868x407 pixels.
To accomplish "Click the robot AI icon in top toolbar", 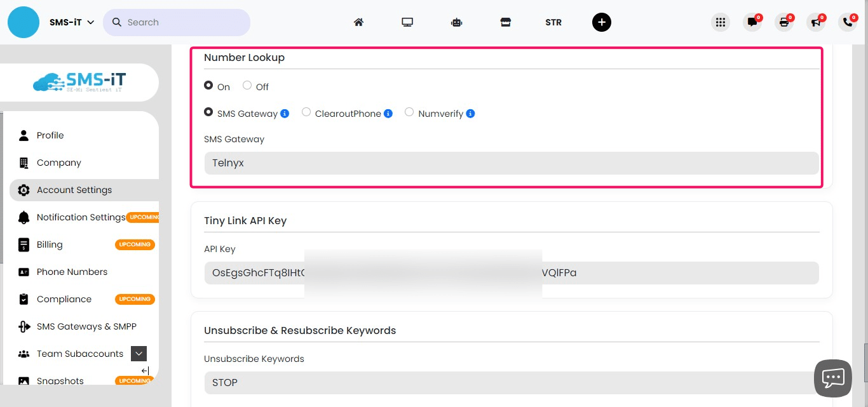I will click(456, 22).
